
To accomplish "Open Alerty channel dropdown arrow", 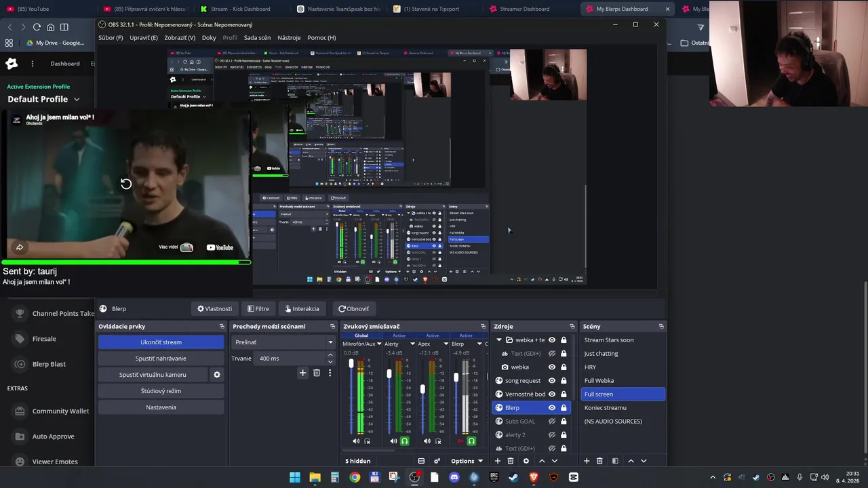I will pyautogui.click(x=412, y=344).
